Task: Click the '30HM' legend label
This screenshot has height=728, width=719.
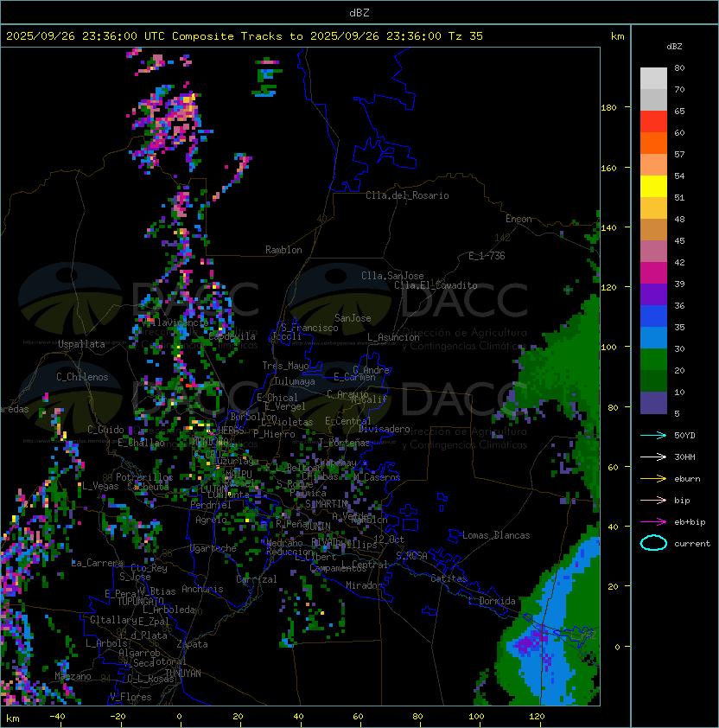Action: click(x=684, y=457)
